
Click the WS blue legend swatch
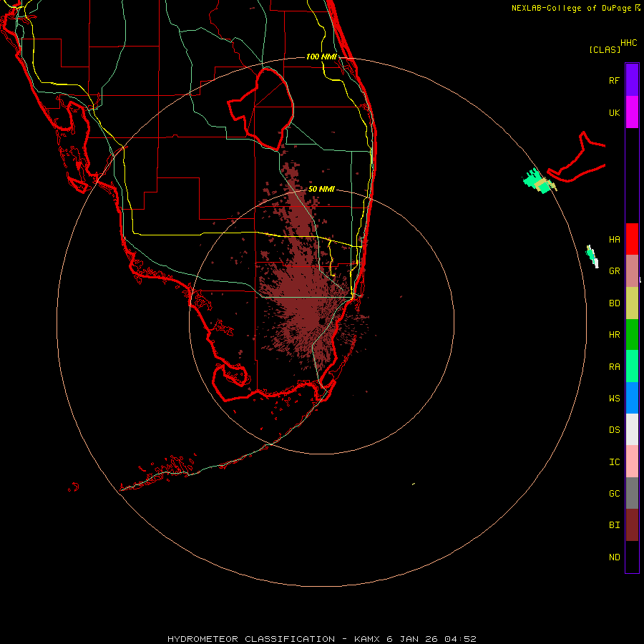[632, 398]
